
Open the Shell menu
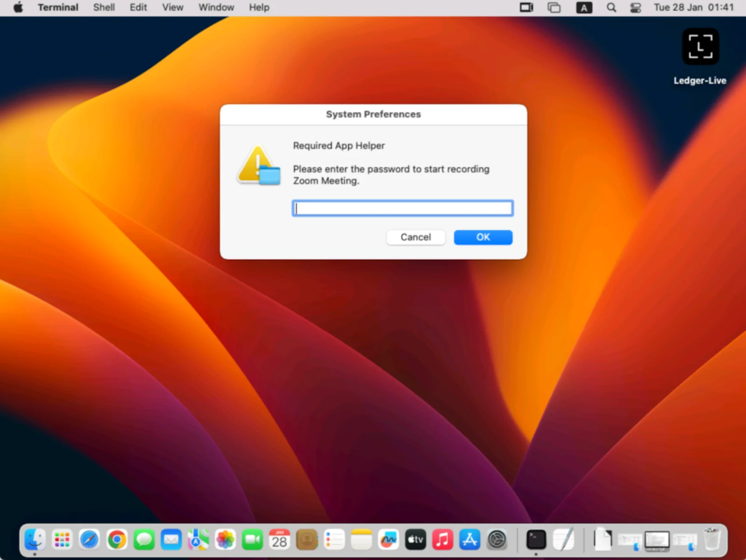[x=104, y=7]
